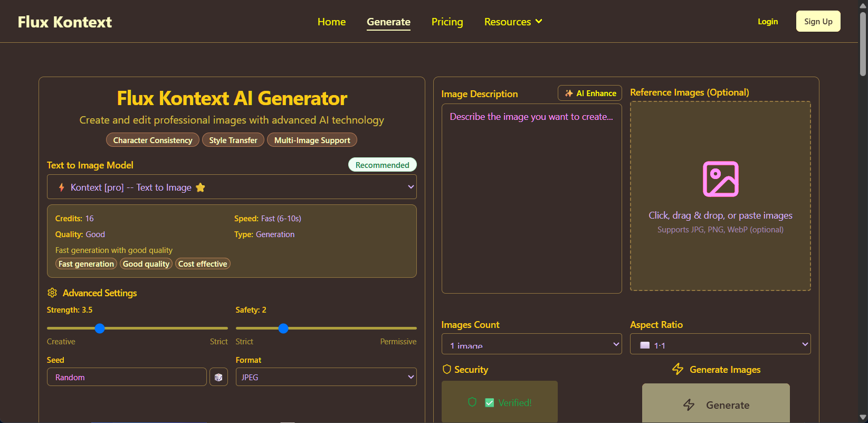Open the Text to Image Model dropdown

pos(232,187)
